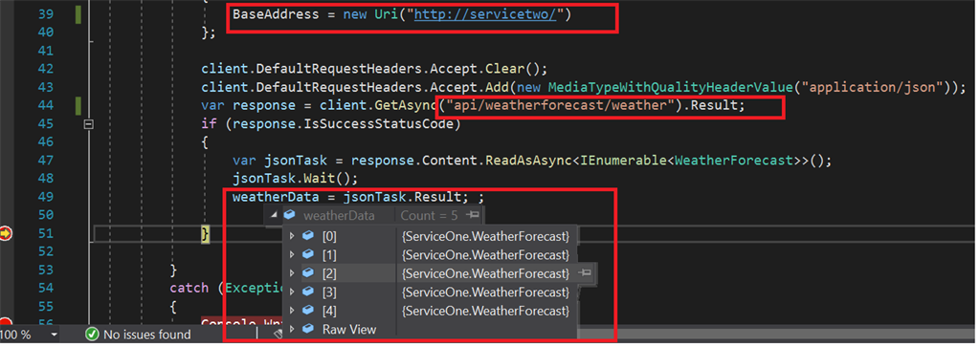Click line number 44 in the margin
Viewport: 980px width, 346px height.
pyautogui.click(x=46, y=105)
